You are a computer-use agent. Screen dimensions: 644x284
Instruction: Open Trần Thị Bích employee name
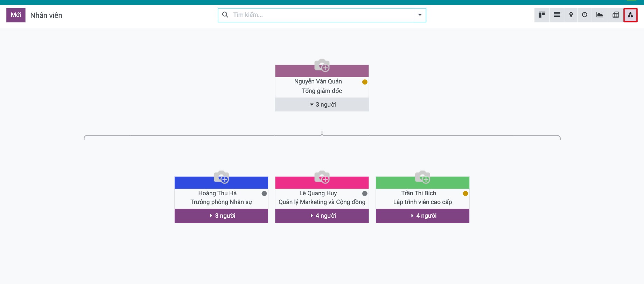coord(419,193)
